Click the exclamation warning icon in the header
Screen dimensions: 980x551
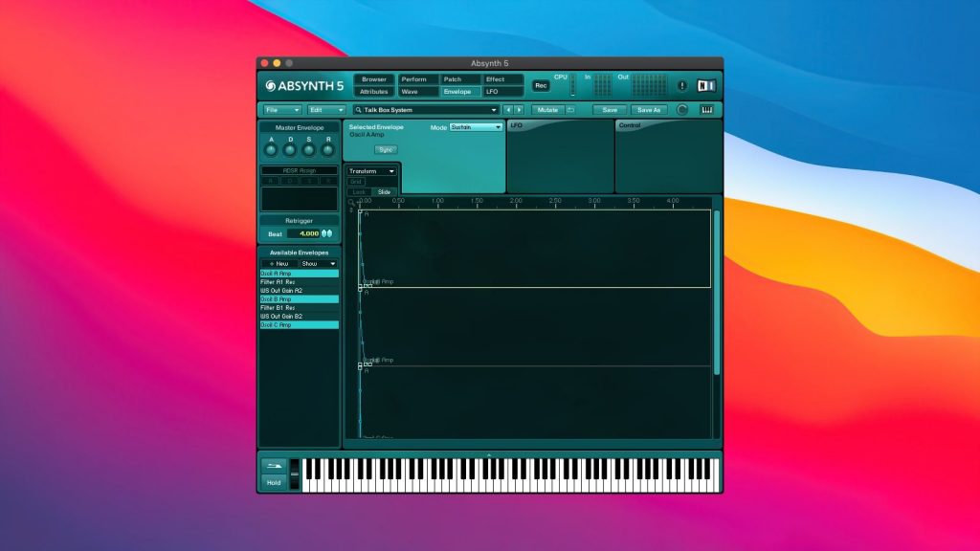click(682, 87)
